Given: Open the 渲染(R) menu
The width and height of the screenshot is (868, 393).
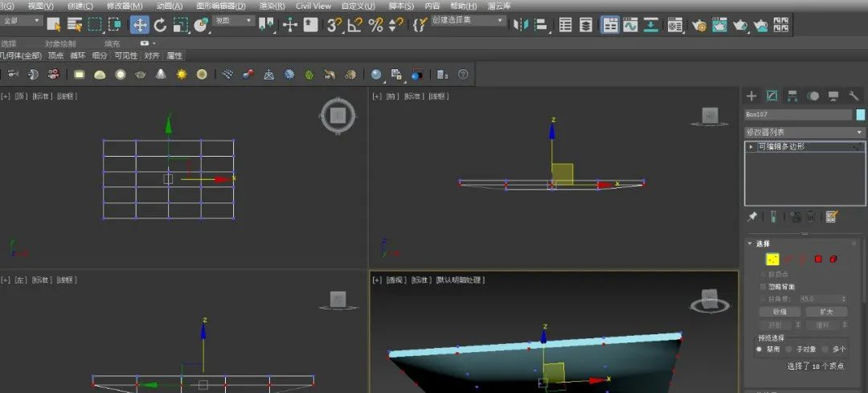Looking at the screenshot, I should click(x=272, y=6).
